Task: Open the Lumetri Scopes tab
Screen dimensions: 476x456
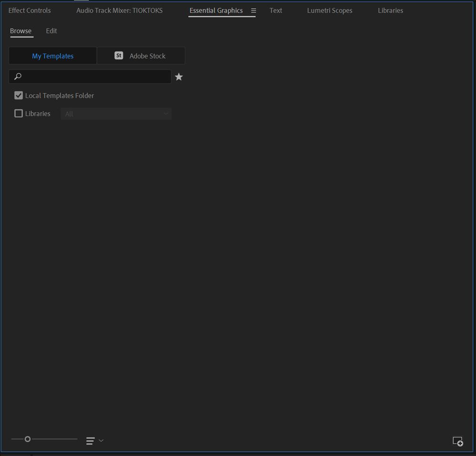Action: [330, 10]
